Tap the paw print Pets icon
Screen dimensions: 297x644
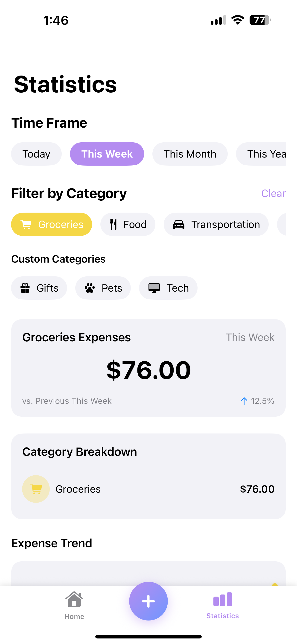[x=90, y=288]
